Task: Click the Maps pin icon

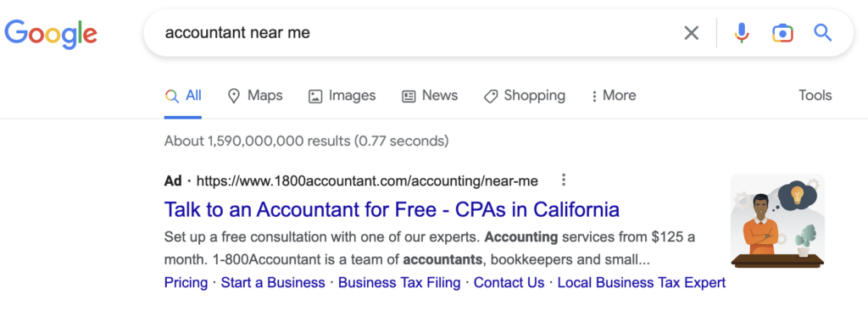Action: point(234,96)
